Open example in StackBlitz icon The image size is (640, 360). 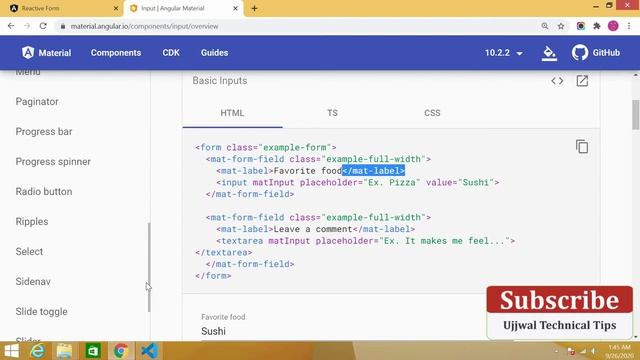point(582,81)
